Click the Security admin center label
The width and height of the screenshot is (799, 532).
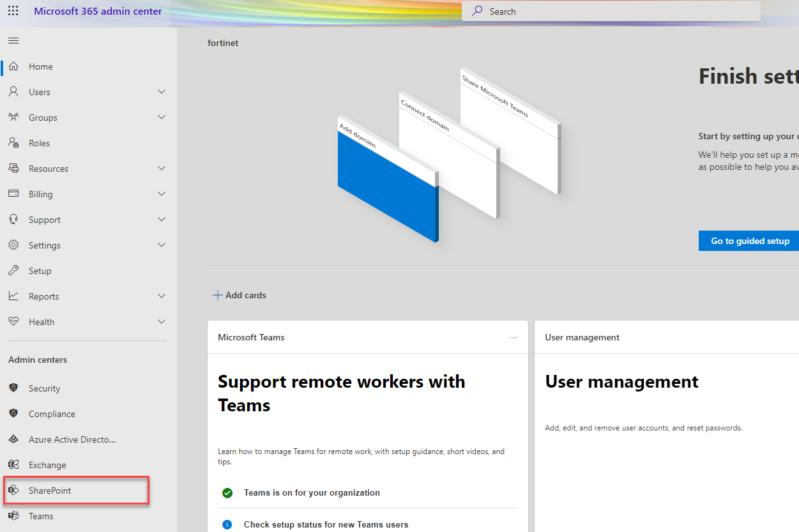[44, 388]
